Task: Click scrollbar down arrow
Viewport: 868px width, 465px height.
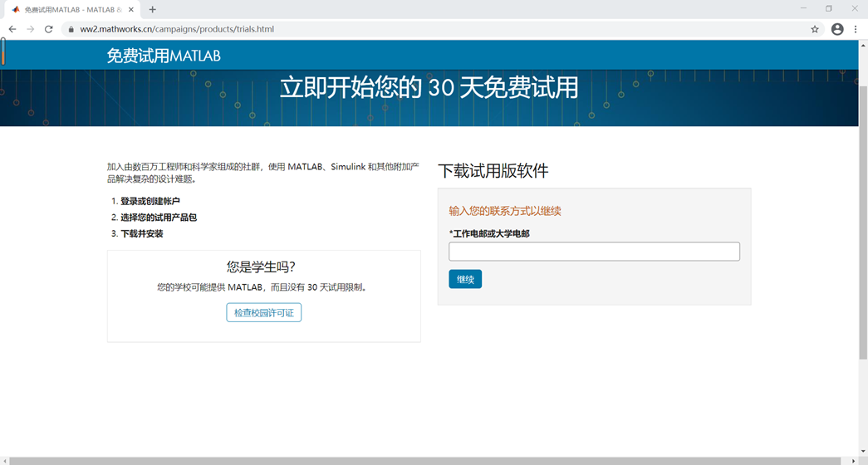Action: point(863,453)
